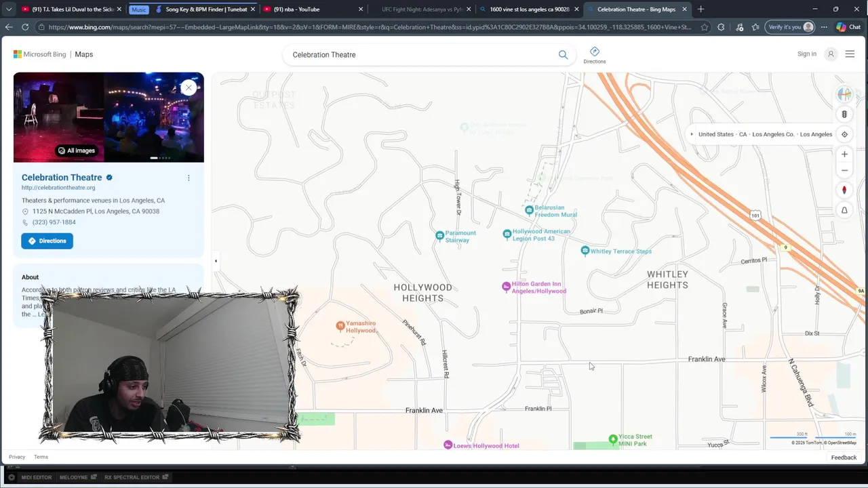868x488 pixels.
Task: Select the Hilton Garden Inn hotel pin
Action: pyautogui.click(x=506, y=287)
